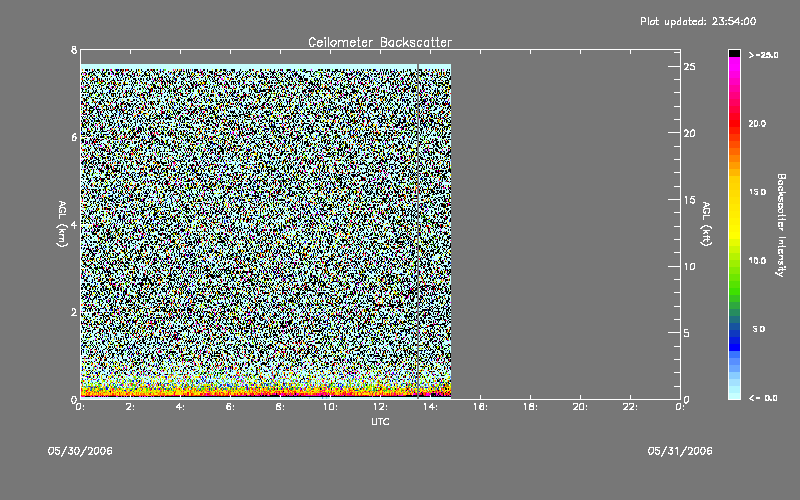Click the 22: hour tick label
The width and height of the screenshot is (800, 500).
coord(630,407)
